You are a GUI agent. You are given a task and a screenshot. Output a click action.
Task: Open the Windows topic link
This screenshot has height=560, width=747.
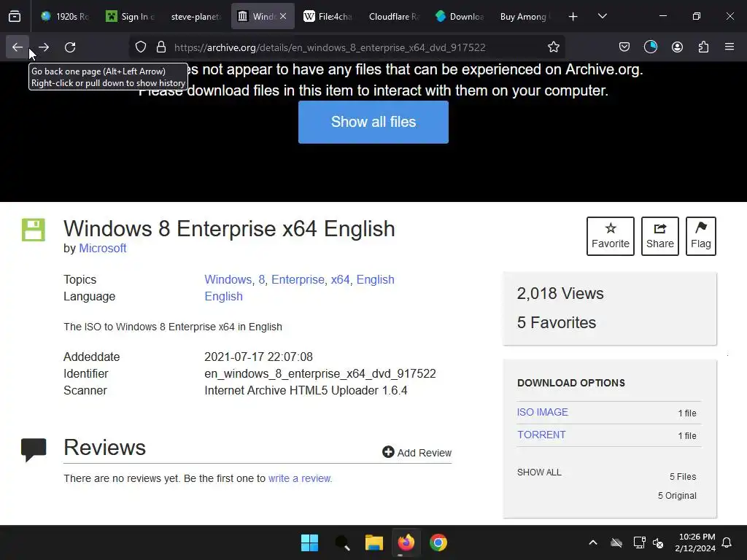[x=228, y=279]
